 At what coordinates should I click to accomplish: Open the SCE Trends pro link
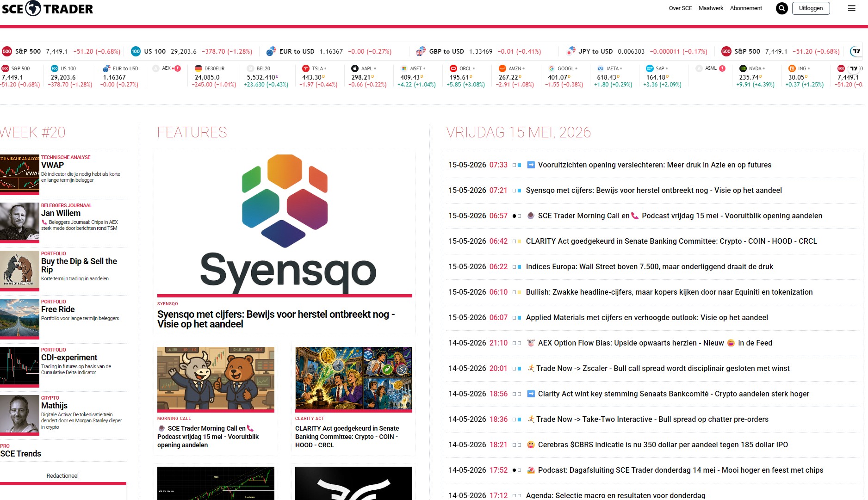click(x=21, y=454)
